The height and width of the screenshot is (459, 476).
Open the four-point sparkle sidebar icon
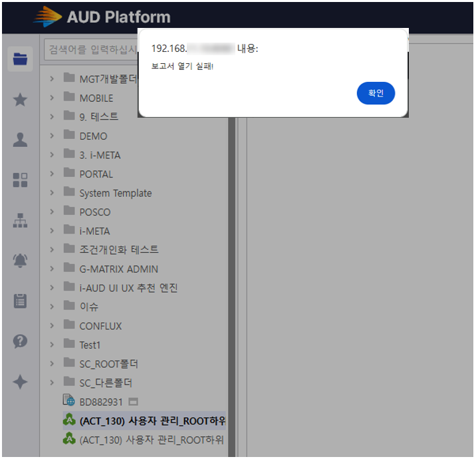tap(20, 382)
